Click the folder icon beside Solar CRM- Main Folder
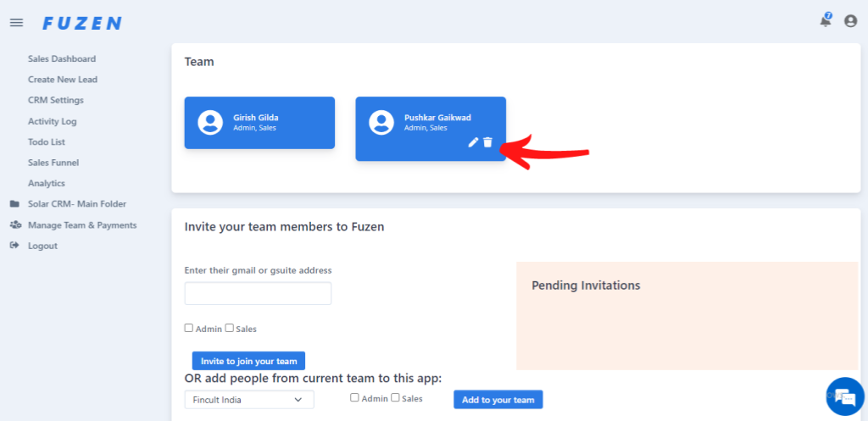Screen dimensions: 868x421 pos(15,204)
